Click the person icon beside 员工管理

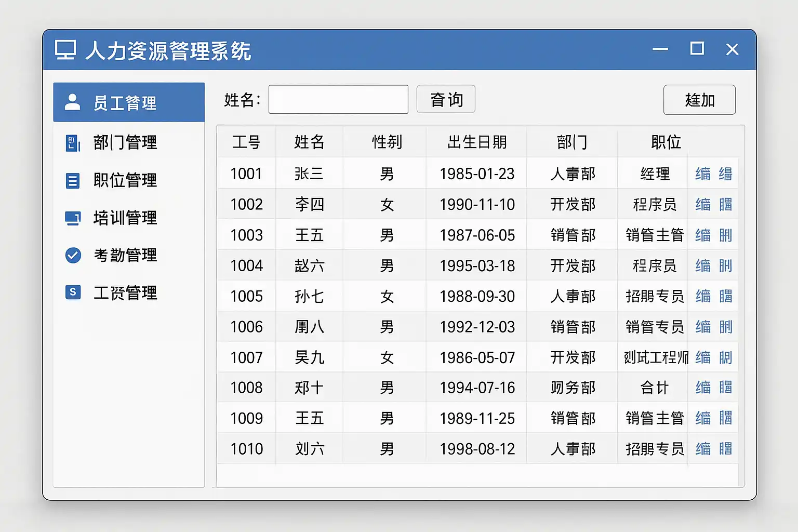point(72,102)
